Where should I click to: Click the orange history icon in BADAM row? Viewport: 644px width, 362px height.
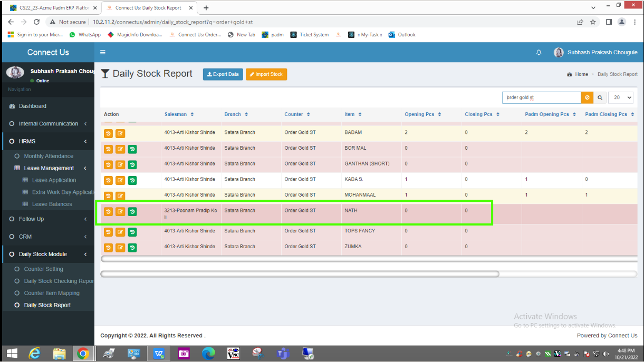pos(108,134)
